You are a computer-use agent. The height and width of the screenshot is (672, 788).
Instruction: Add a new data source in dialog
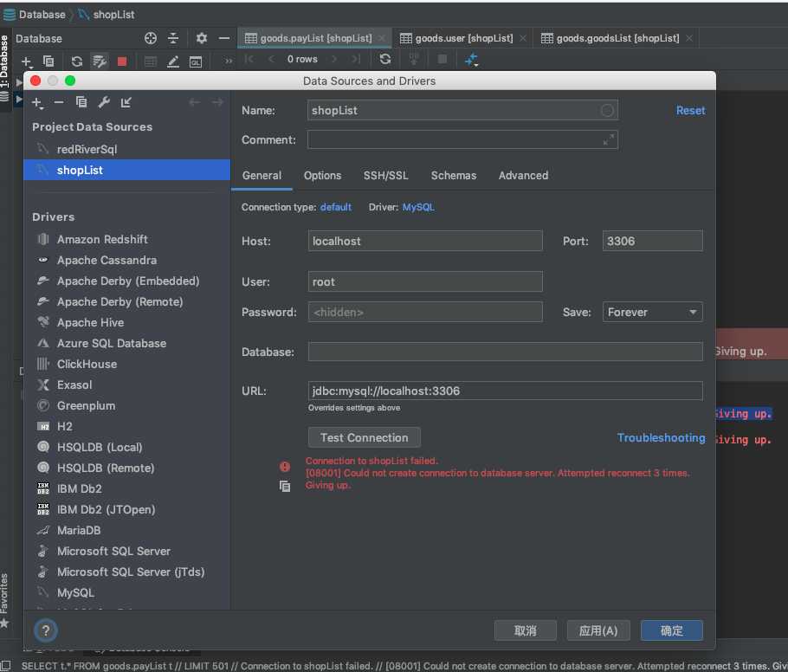point(37,103)
